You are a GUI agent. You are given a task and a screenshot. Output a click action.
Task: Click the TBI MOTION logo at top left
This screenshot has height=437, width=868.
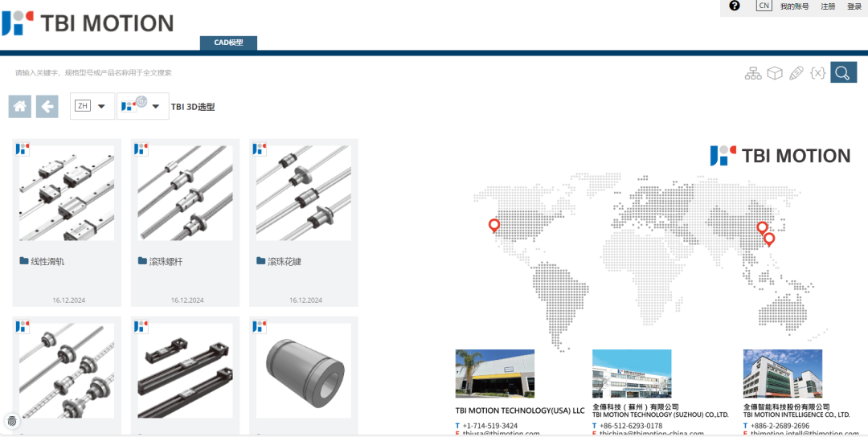pyautogui.click(x=88, y=23)
